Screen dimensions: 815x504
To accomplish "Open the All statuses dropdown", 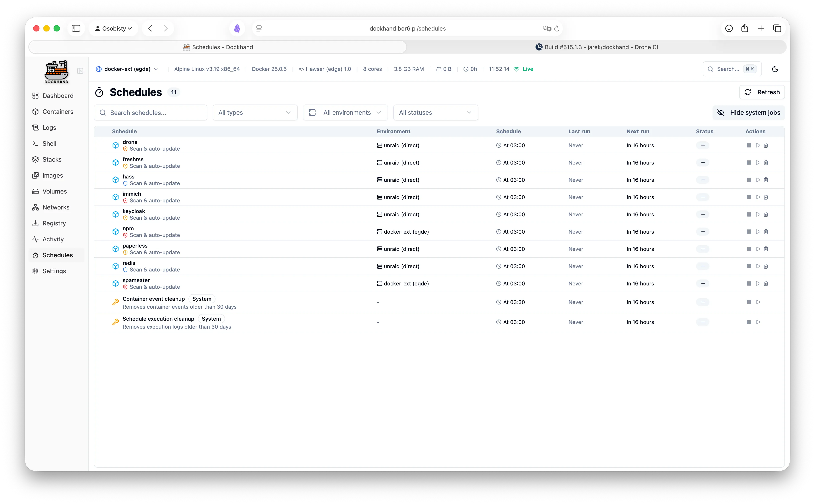I will 435,113.
